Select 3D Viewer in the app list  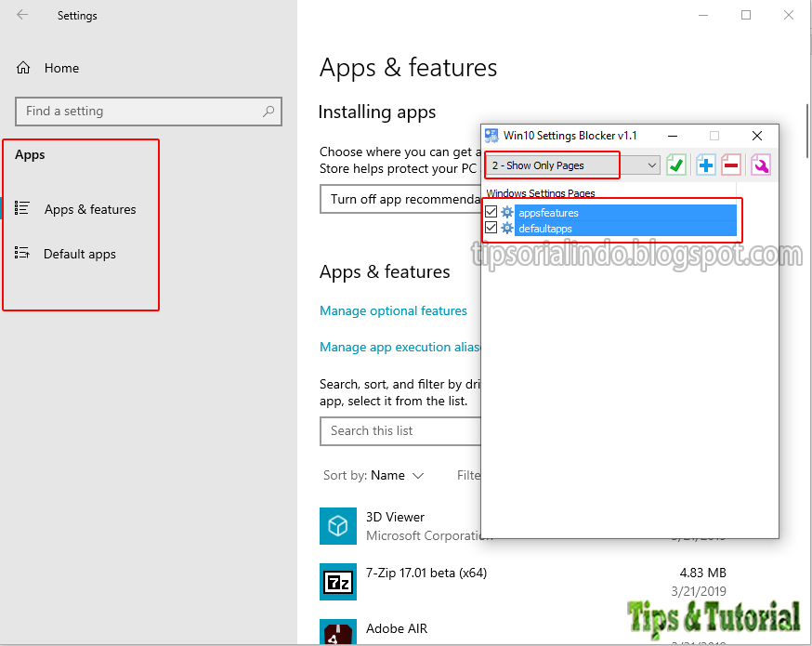(x=399, y=526)
